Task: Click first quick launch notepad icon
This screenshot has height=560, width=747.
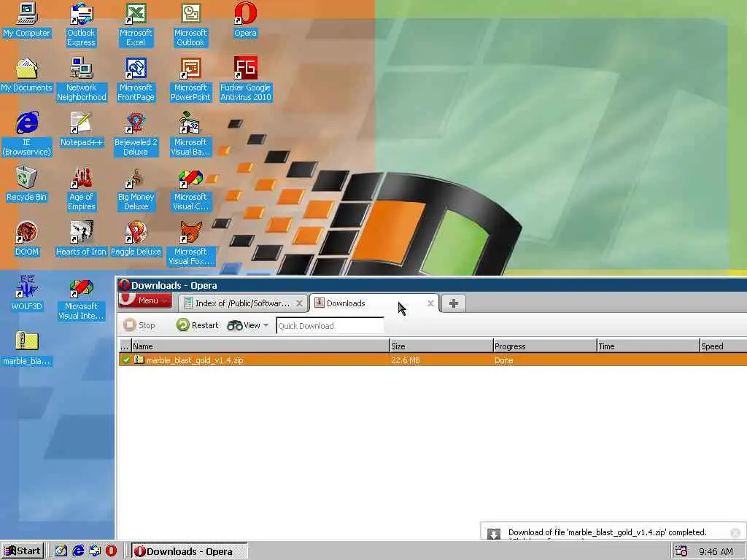Action: [x=61, y=551]
